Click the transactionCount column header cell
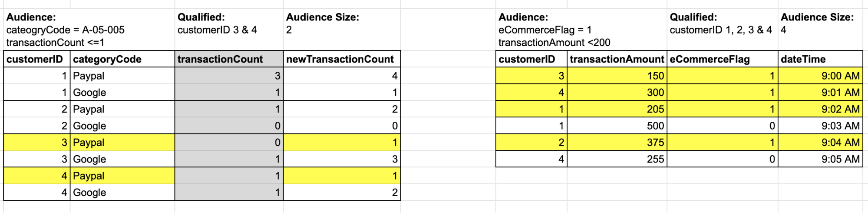This screenshot has height=213, width=868. click(229, 59)
